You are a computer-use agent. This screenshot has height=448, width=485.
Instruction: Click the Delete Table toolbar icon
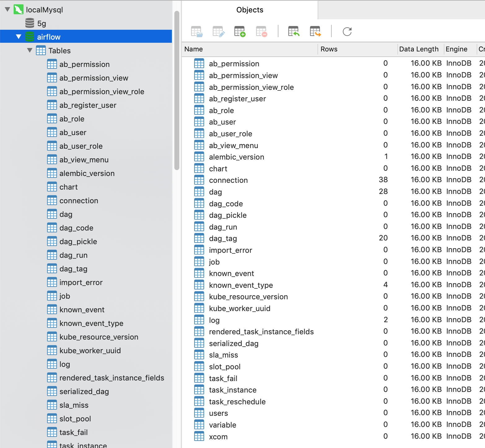pyautogui.click(x=261, y=32)
